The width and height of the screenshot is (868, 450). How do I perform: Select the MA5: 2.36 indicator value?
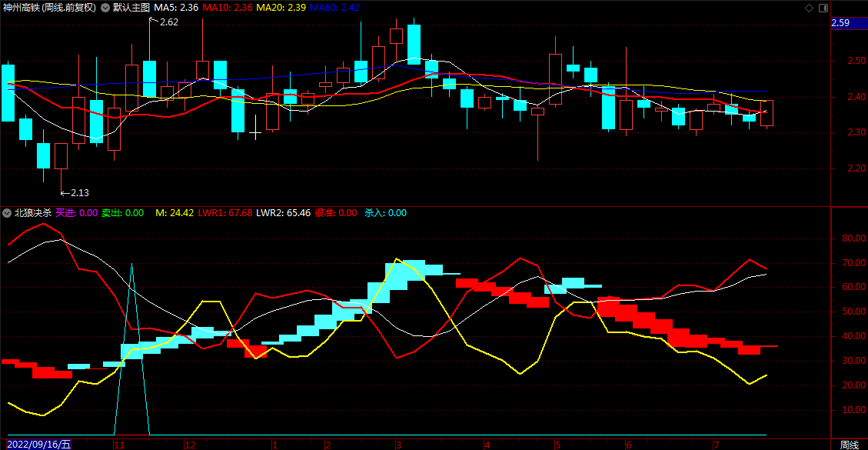tap(176, 8)
